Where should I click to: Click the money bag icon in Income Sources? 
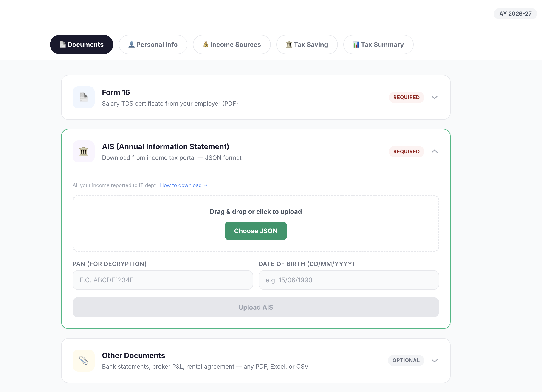tap(206, 45)
